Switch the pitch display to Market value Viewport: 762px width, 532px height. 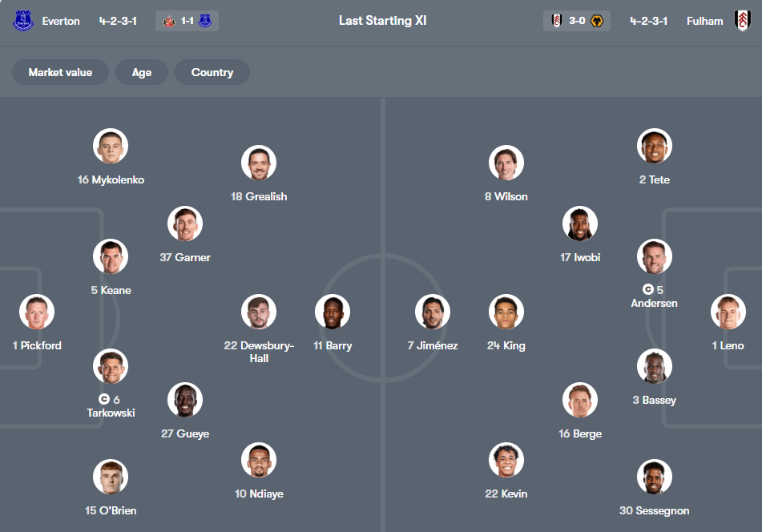(x=60, y=72)
